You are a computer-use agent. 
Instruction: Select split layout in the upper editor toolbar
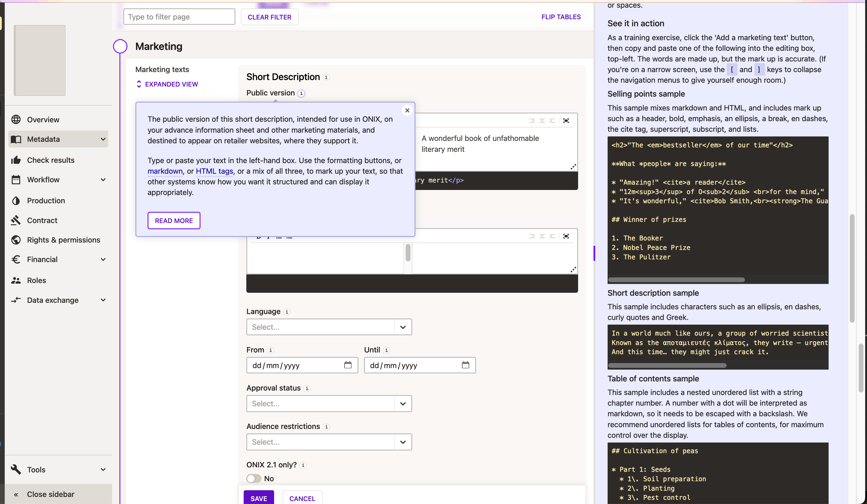(542, 121)
